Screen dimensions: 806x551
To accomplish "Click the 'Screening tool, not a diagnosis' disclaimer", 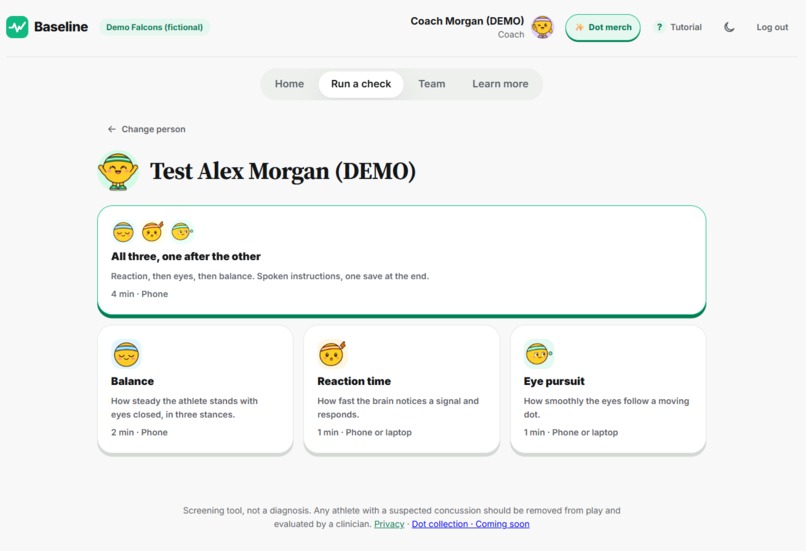I will (x=401, y=517).
